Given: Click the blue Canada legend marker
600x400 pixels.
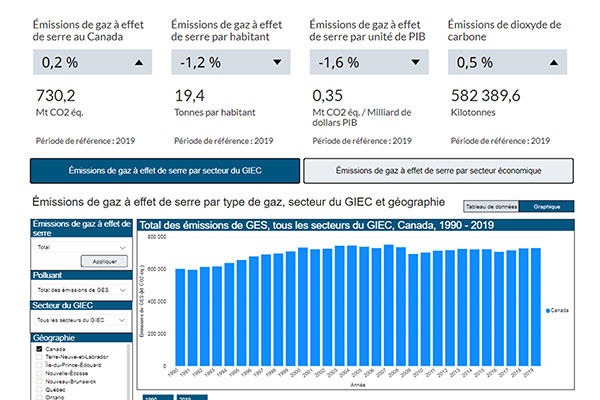Looking at the screenshot, I should (548, 311).
